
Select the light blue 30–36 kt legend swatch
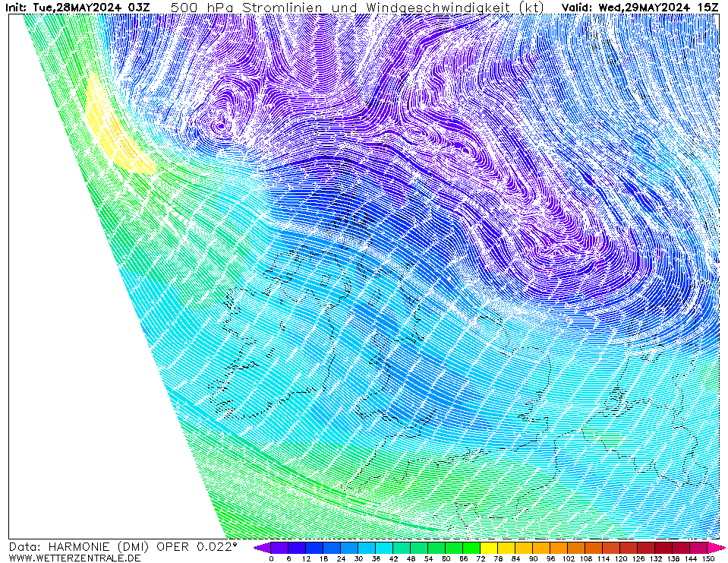(367, 548)
